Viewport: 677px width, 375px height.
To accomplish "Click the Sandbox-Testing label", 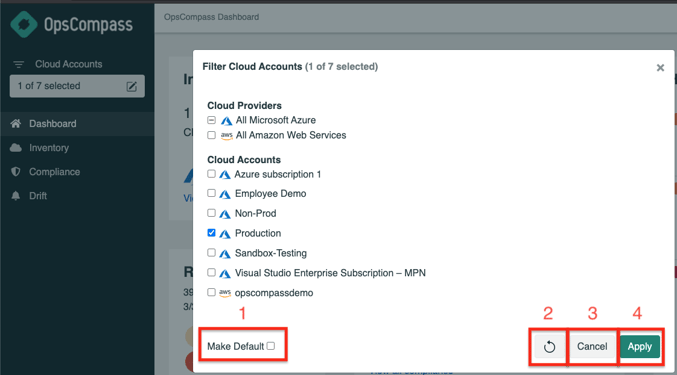I will point(271,253).
